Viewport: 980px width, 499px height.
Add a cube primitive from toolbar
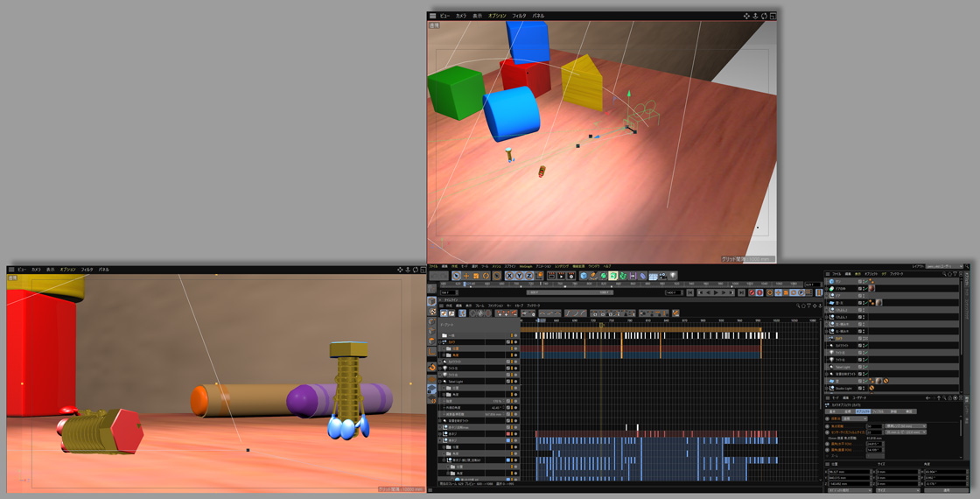(584, 276)
